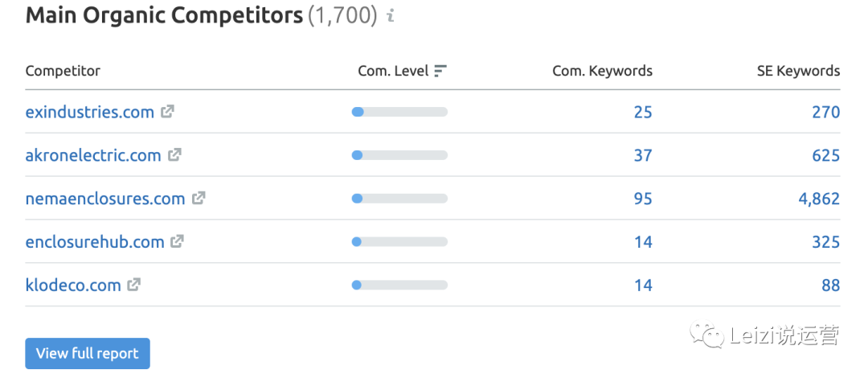View full report button
Viewport: 868px width, 374px height.
point(88,354)
